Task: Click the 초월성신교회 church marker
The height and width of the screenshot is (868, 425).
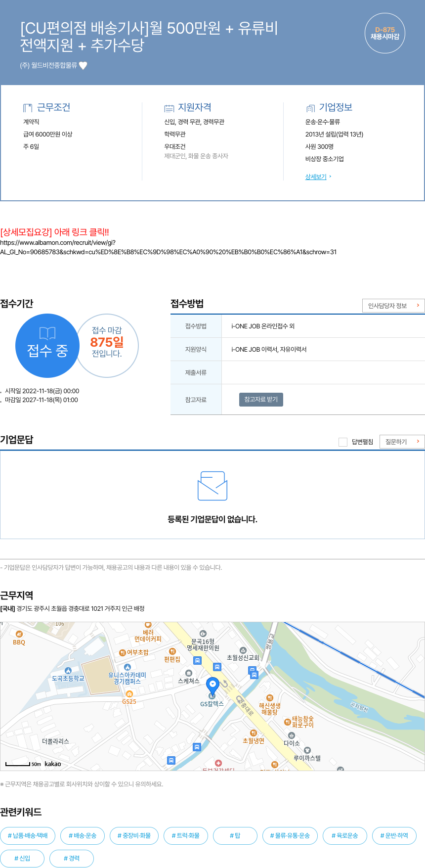Action: 243,650
